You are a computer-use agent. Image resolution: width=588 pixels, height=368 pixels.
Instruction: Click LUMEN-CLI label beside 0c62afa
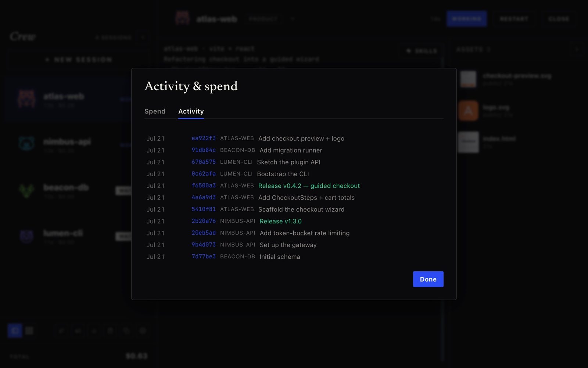tap(236, 174)
